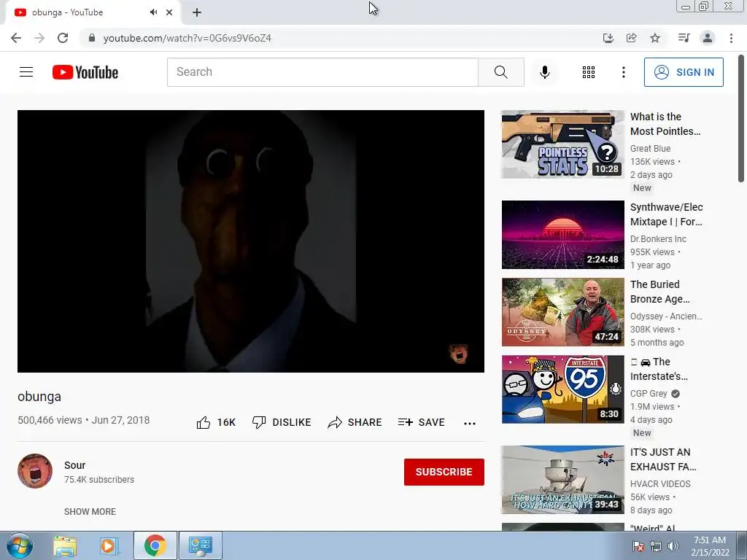
Task: Click the URL in the address bar
Action: pyautogui.click(x=187, y=38)
